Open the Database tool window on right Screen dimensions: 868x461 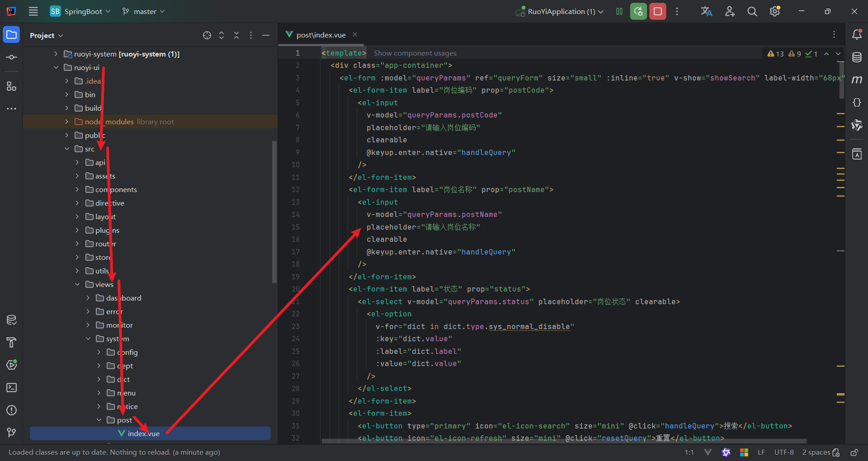857,57
